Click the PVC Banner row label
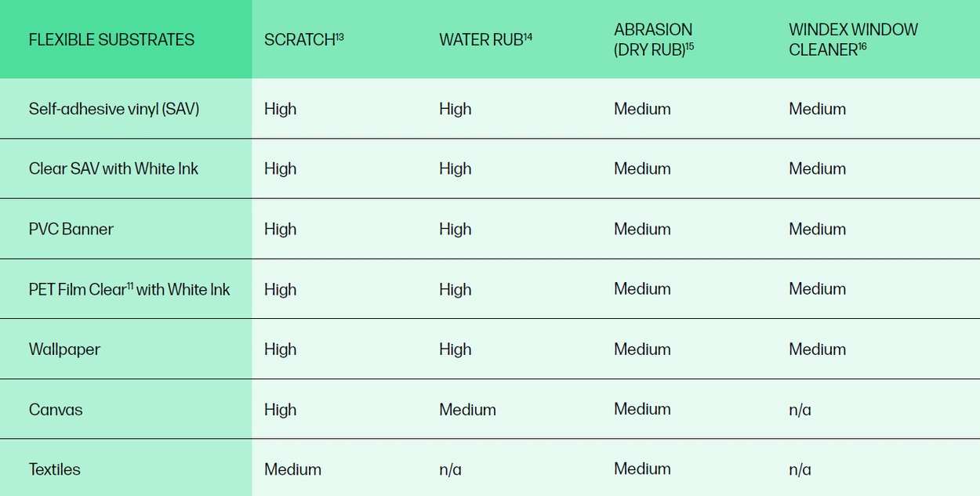Viewport: 980px width, 496px height. 71,229
